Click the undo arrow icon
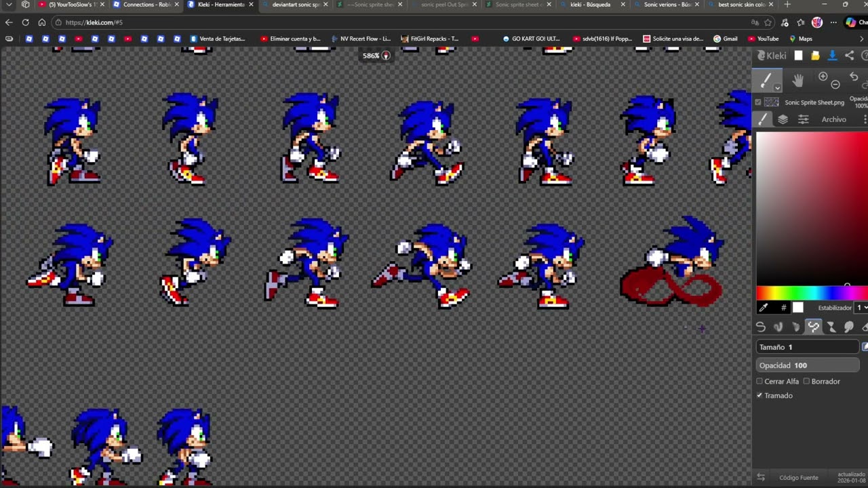The width and height of the screenshot is (868, 488). pyautogui.click(x=854, y=77)
